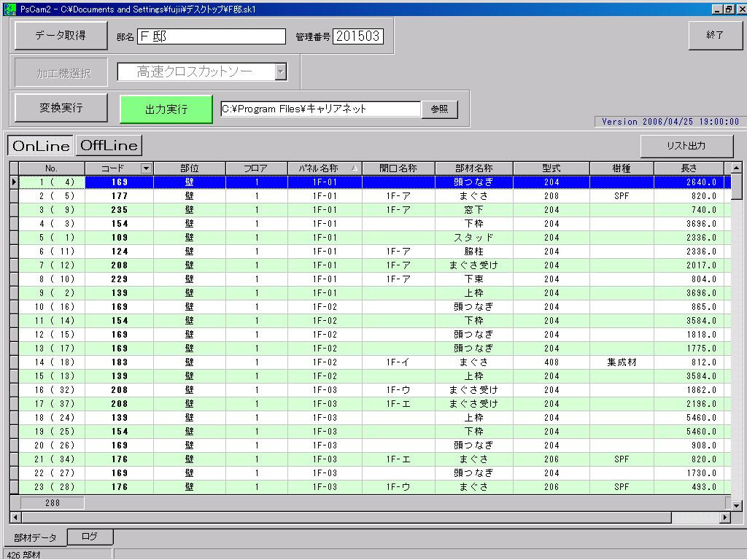
Task: Switch to the ログ tab
Action: 90,537
